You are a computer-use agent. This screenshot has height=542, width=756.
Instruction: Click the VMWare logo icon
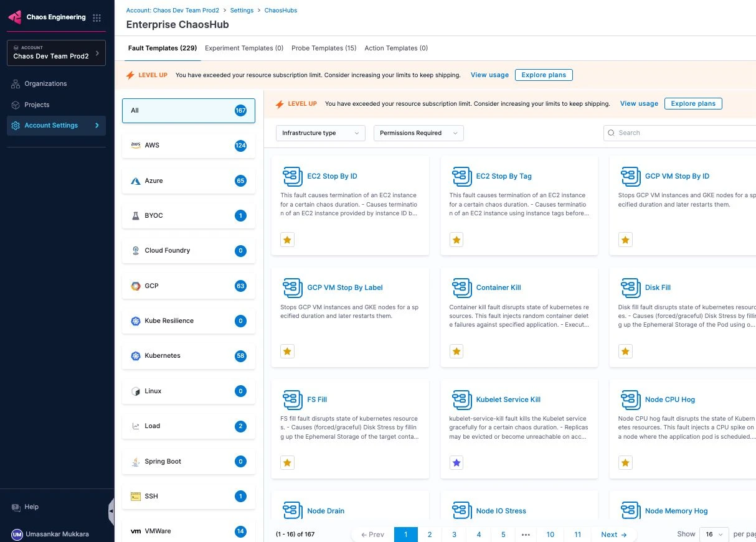pos(136,531)
